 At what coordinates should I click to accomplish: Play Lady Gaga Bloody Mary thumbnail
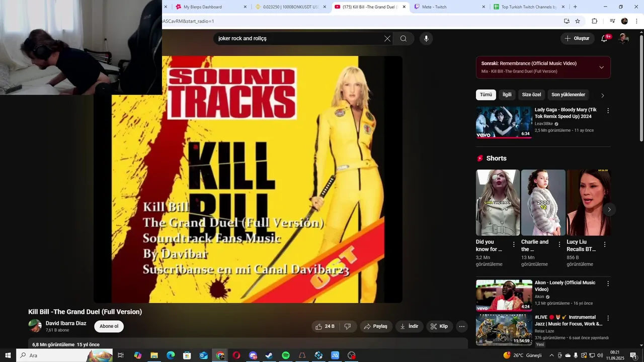pyautogui.click(x=504, y=122)
